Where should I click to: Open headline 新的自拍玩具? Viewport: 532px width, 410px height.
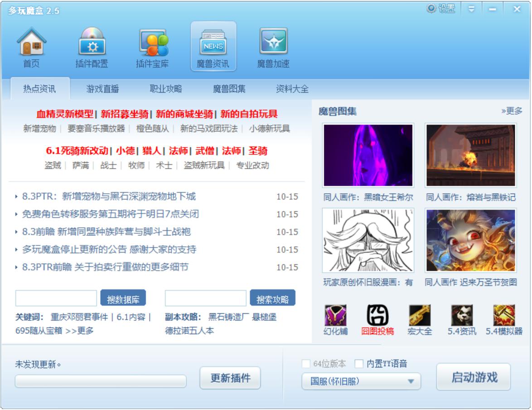(x=249, y=114)
